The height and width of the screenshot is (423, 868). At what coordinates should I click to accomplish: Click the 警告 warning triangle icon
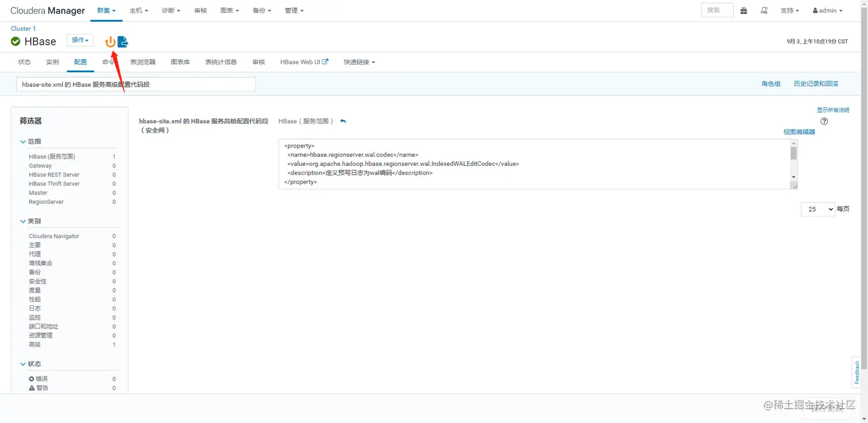(x=32, y=388)
